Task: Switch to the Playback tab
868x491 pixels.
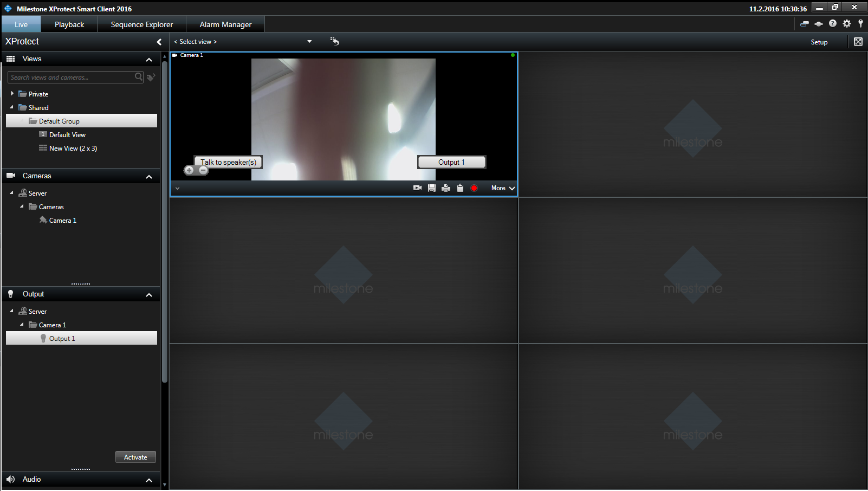Action: pos(69,24)
